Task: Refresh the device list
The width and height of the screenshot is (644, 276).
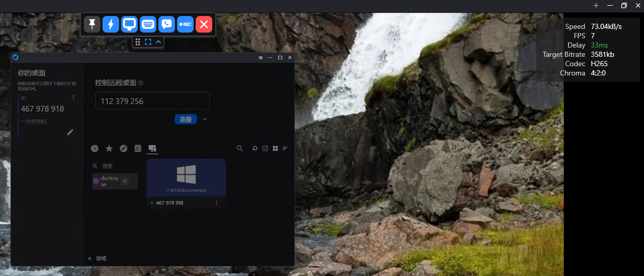Action: pyautogui.click(x=255, y=148)
